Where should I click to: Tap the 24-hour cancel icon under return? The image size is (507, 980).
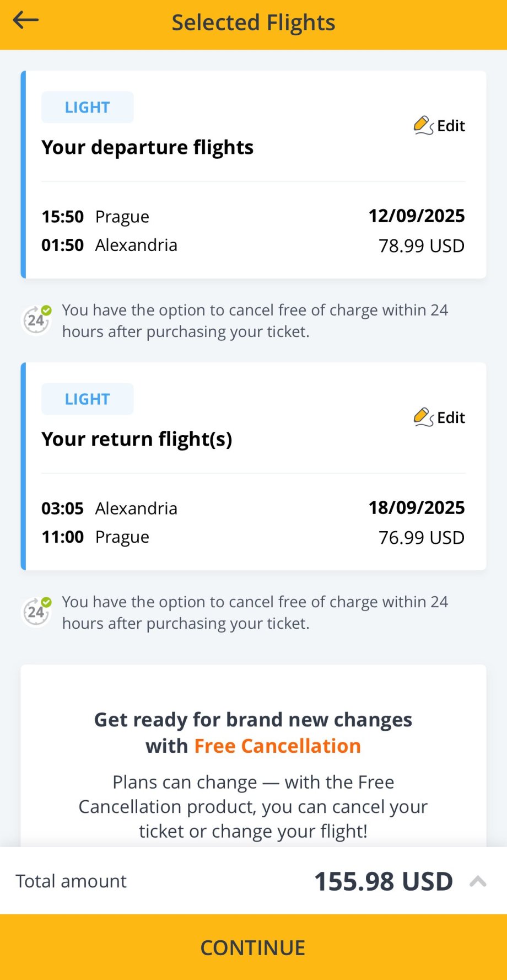(x=36, y=611)
